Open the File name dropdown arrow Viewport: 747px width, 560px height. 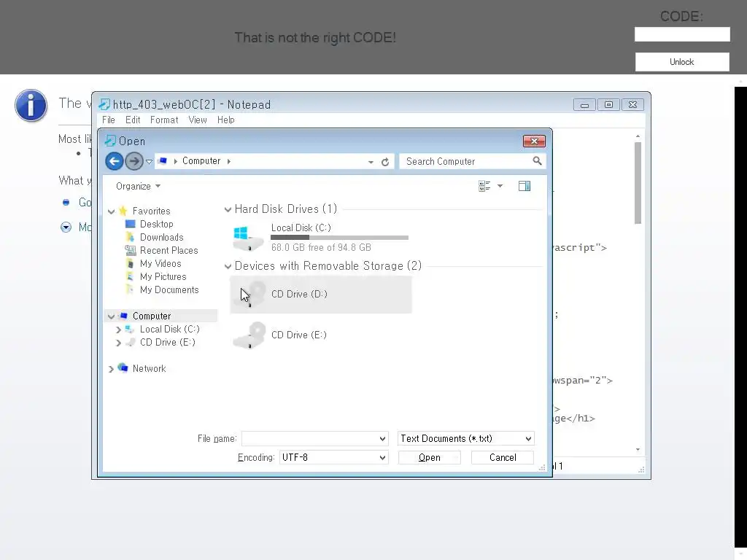pos(382,438)
